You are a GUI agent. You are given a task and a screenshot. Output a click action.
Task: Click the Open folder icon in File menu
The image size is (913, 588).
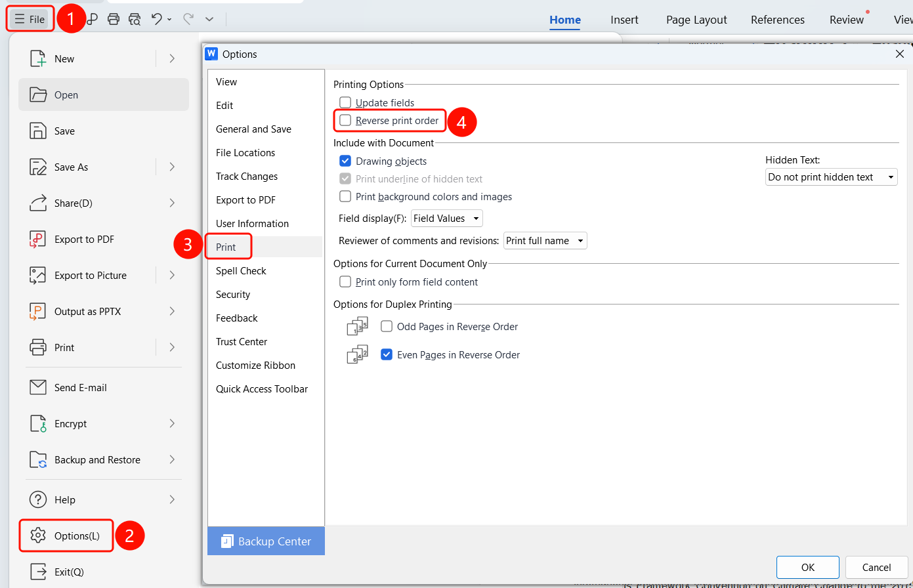click(x=38, y=94)
